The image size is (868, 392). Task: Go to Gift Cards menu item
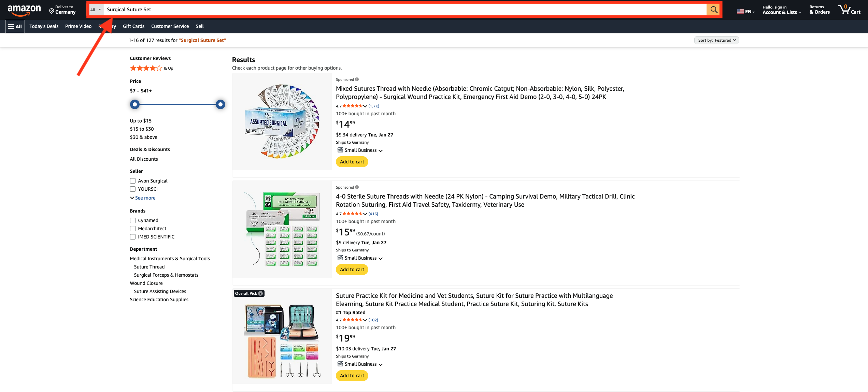click(x=133, y=26)
